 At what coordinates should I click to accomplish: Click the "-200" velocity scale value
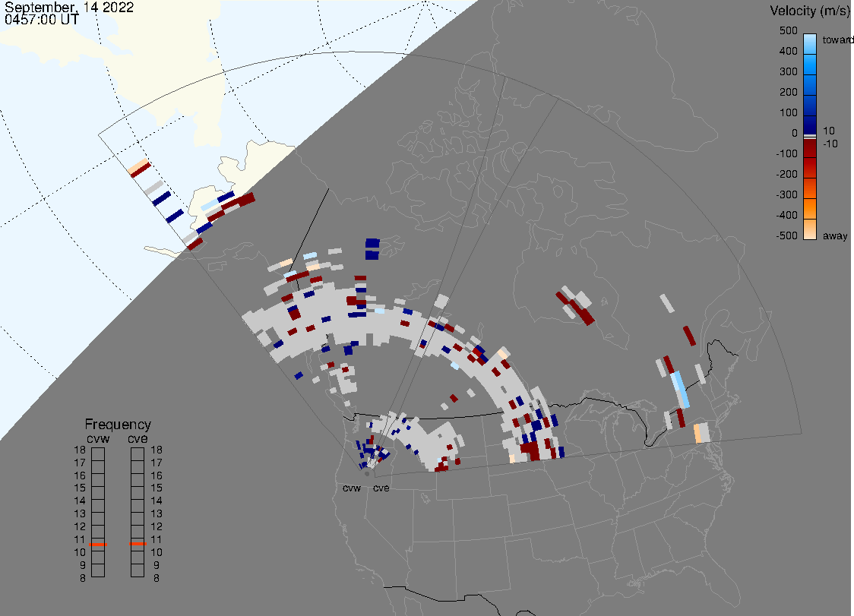(786, 174)
